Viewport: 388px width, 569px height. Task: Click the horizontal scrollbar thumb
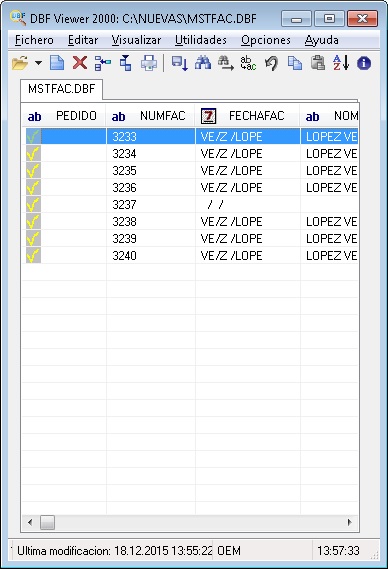(47, 523)
